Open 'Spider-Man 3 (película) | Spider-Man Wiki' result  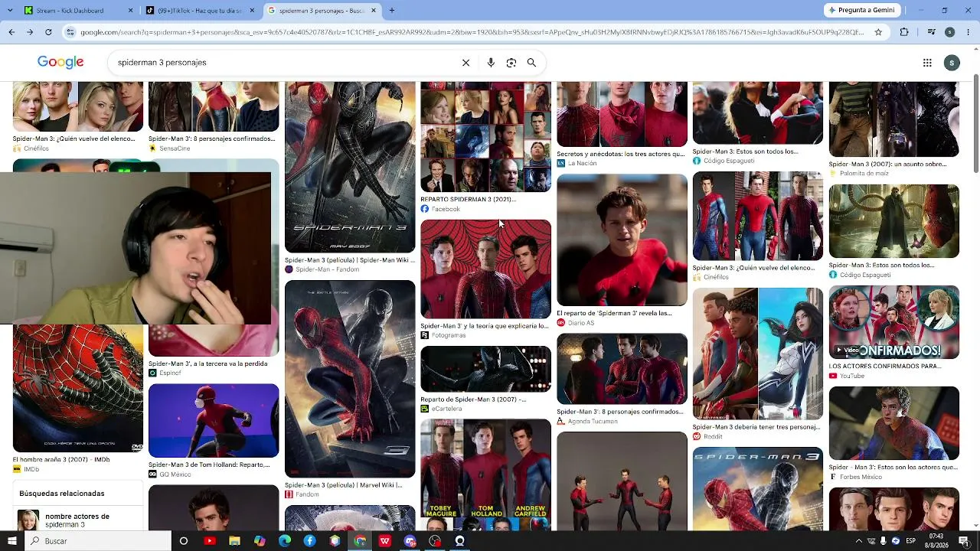coord(350,260)
